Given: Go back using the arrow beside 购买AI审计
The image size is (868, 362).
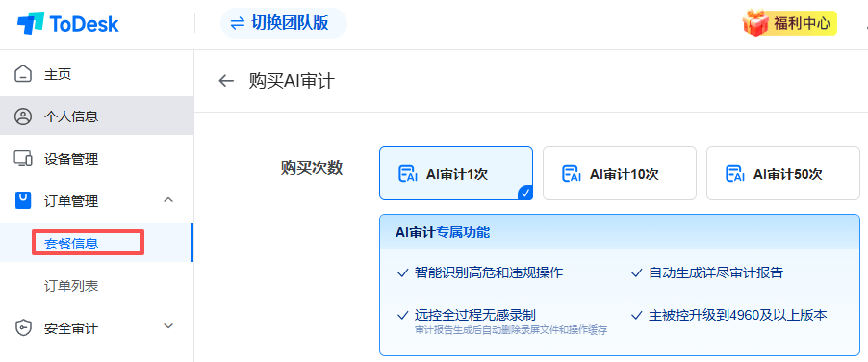Looking at the screenshot, I should tap(226, 82).
